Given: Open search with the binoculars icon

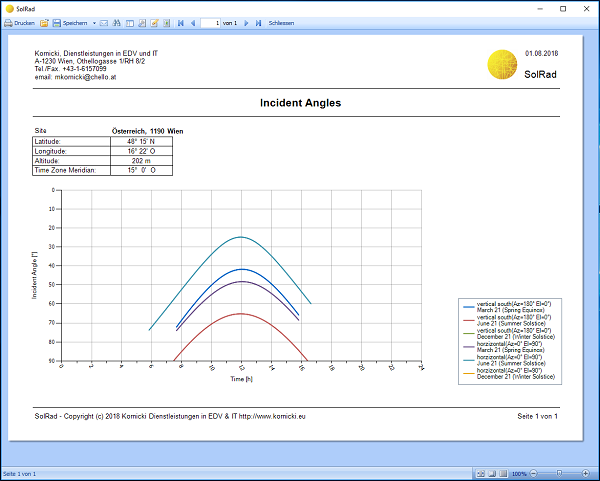Looking at the screenshot, I should (x=116, y=22).
